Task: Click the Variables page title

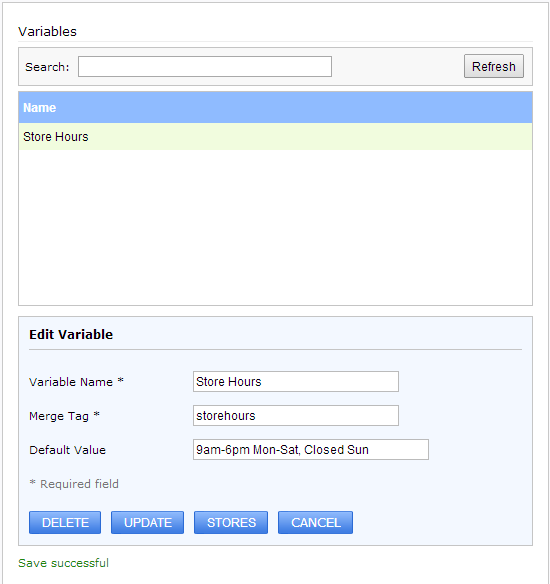Action: pyautogui.click(x=48, y=32)
